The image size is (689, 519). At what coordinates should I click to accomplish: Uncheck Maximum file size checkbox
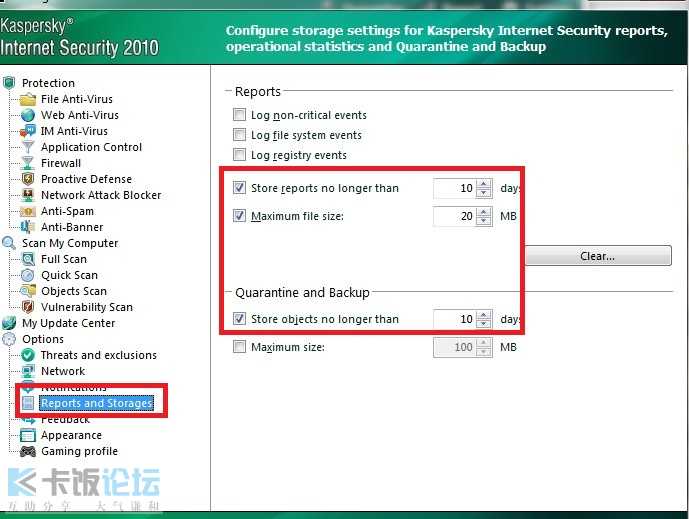239,216
